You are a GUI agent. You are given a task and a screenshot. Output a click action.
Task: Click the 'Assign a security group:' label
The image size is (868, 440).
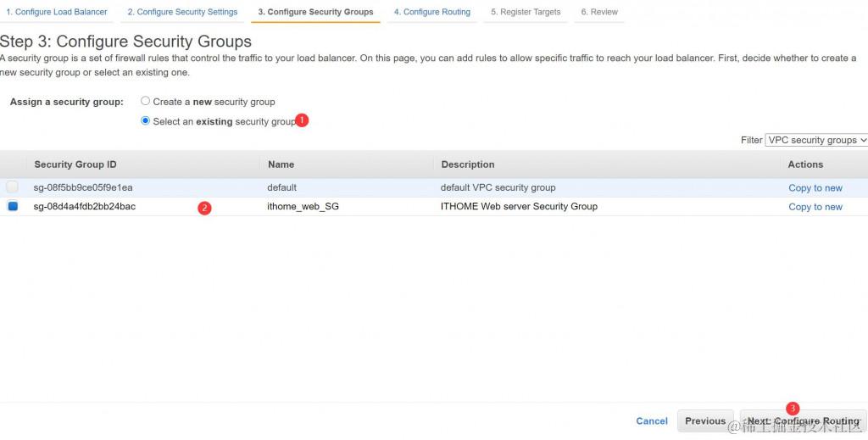coord(66,102)
